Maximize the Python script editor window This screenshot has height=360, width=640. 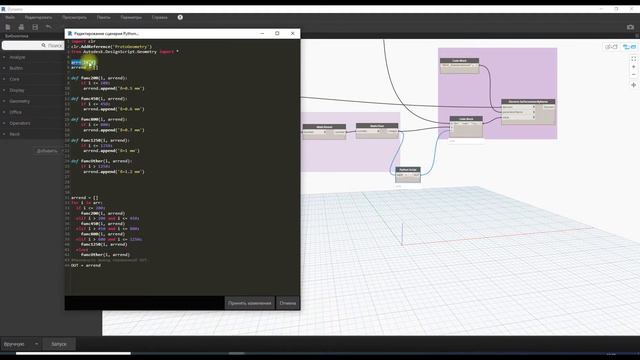tap(277, 33)
